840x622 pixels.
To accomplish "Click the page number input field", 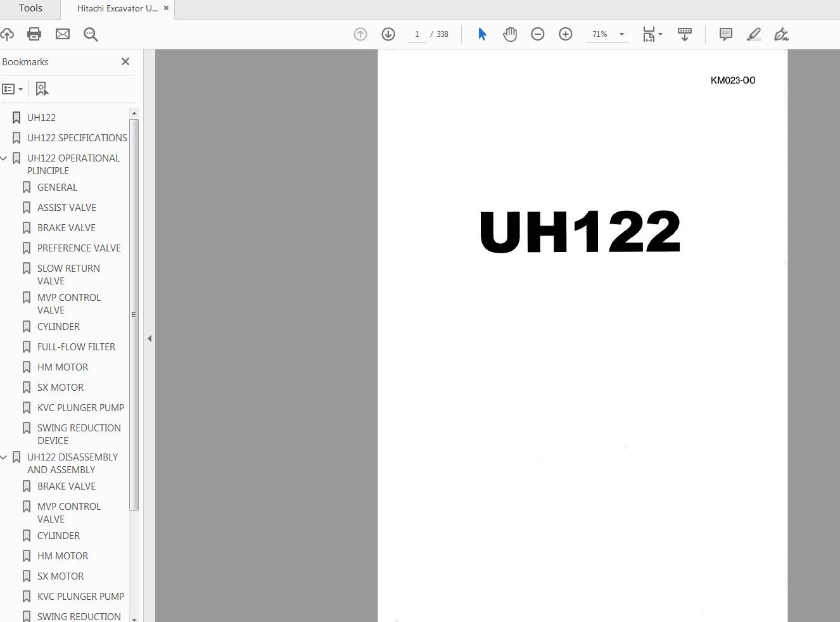I will point(417,34).
